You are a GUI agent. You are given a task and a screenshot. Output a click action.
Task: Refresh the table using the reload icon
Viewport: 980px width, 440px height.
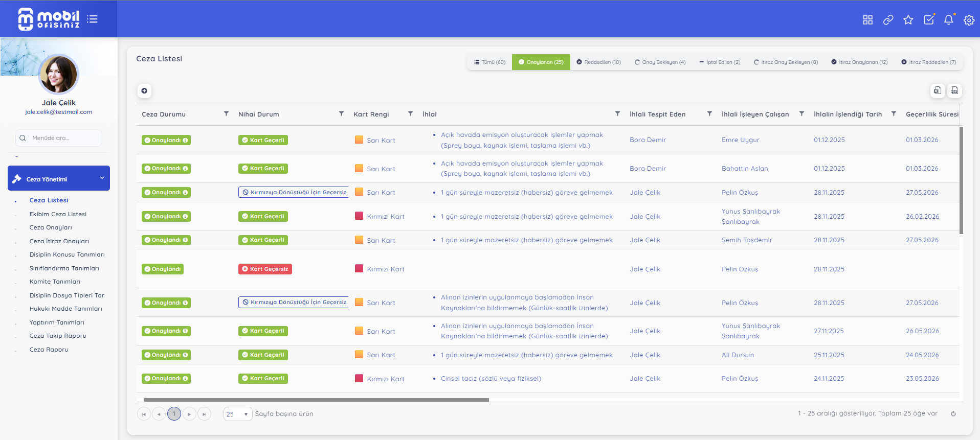[953, 414]
